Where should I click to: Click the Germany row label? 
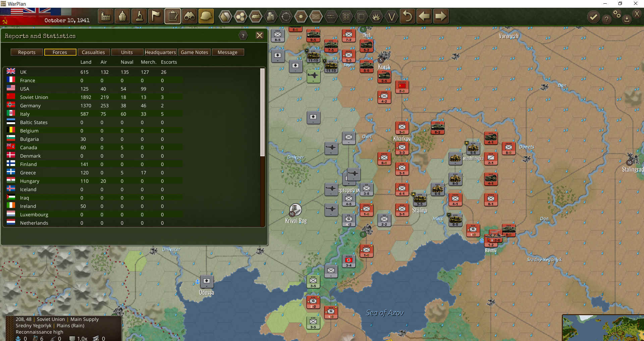[x=30, y=106]
